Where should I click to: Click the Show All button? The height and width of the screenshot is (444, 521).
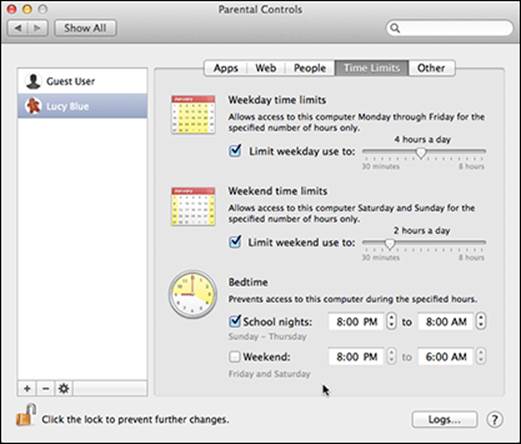click(85, 28)
